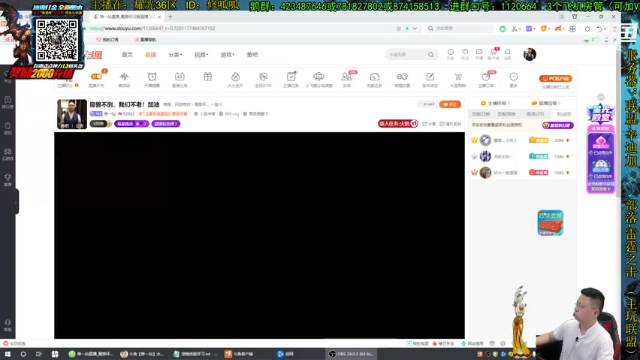Open Task View on the taskbar

[38, 354]
